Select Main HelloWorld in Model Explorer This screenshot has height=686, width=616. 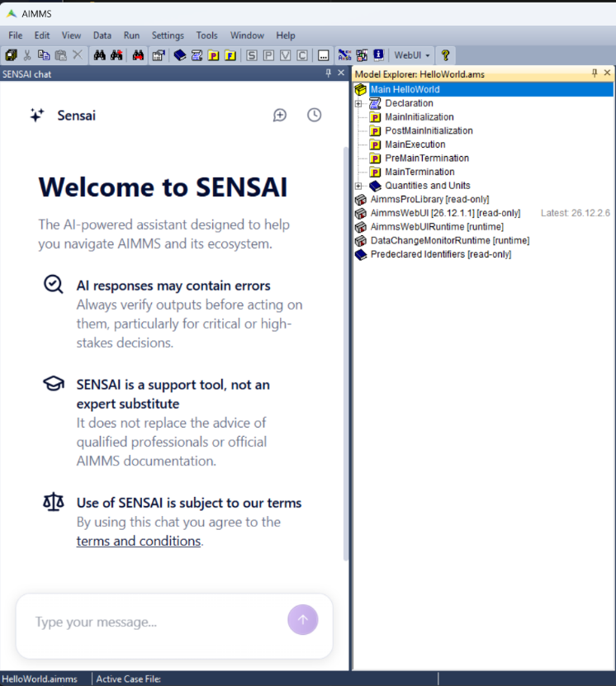tap(405, 89)
